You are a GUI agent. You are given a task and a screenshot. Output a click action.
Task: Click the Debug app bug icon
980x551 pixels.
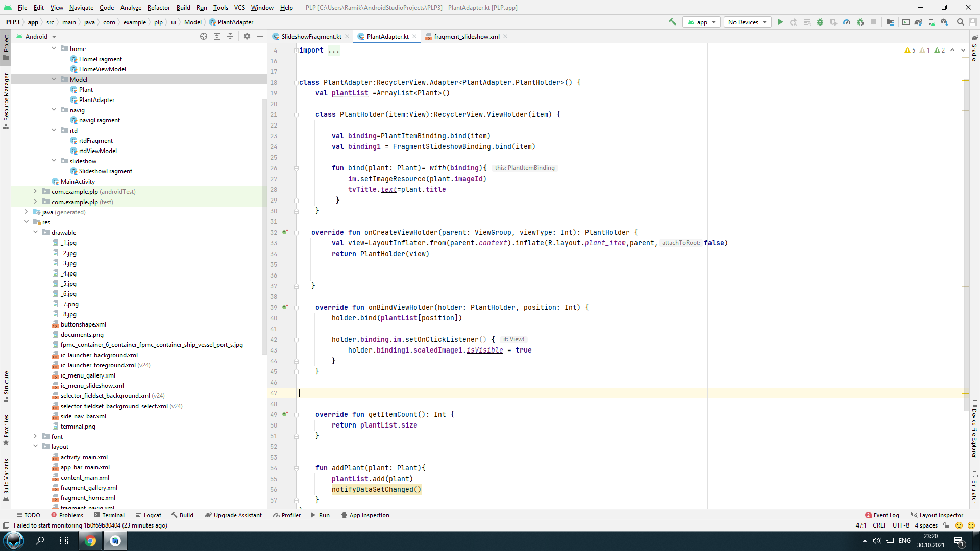coord(820,22)
